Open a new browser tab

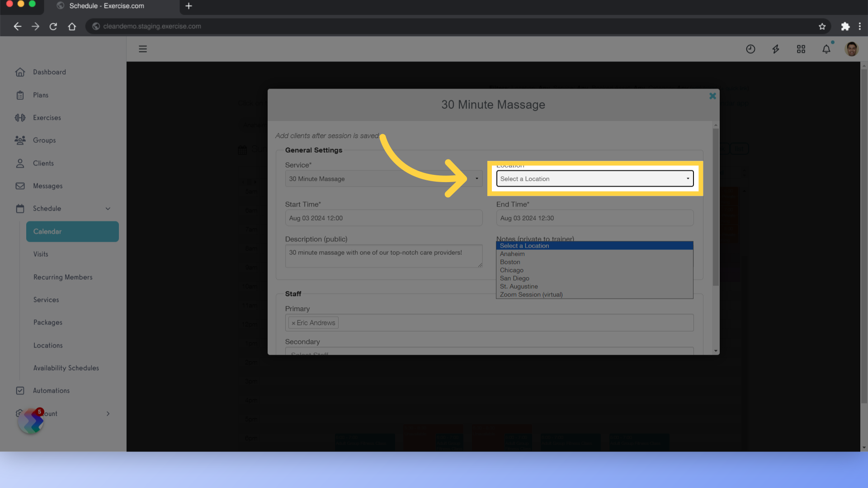[x=189, y=6]
